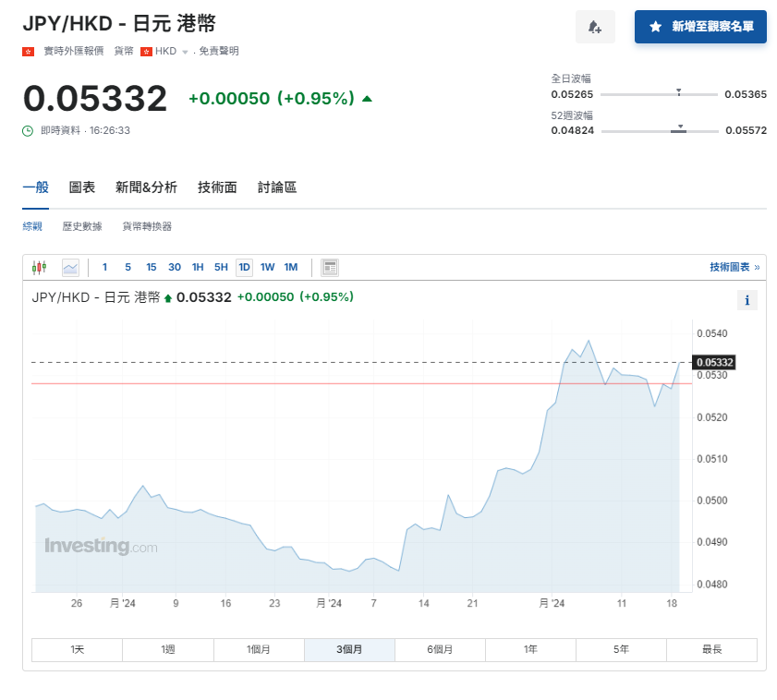Select the area chart type icon
Image resolution: width=777 pixels, height=700 pixels.
70,268
